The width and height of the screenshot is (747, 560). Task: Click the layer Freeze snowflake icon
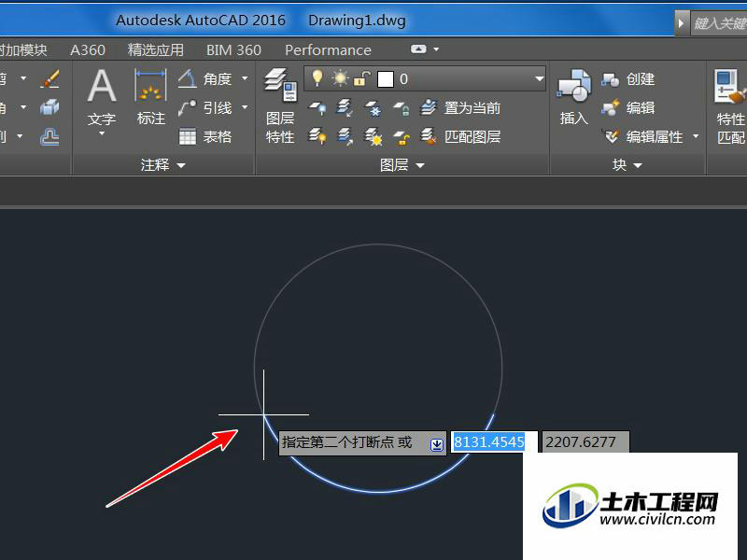[x=373, y=108]
